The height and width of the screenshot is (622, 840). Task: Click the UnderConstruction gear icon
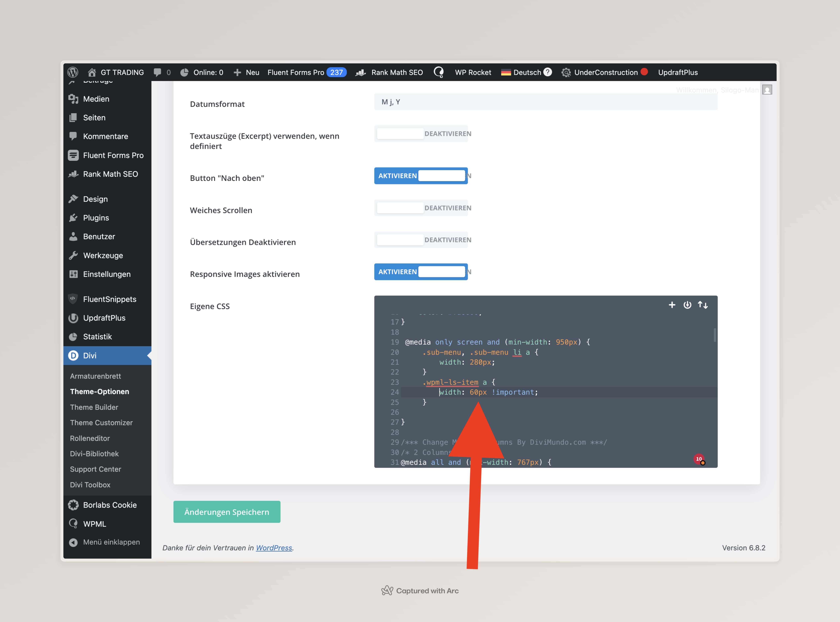pos(566,72)
